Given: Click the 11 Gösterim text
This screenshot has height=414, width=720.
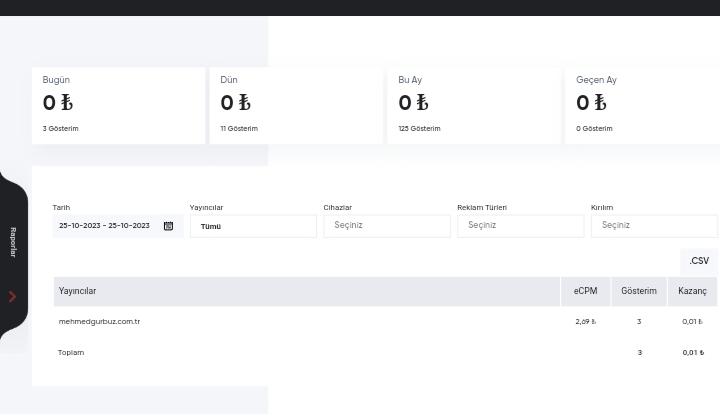Looking at the screenshot, I should tap(239, 129).
